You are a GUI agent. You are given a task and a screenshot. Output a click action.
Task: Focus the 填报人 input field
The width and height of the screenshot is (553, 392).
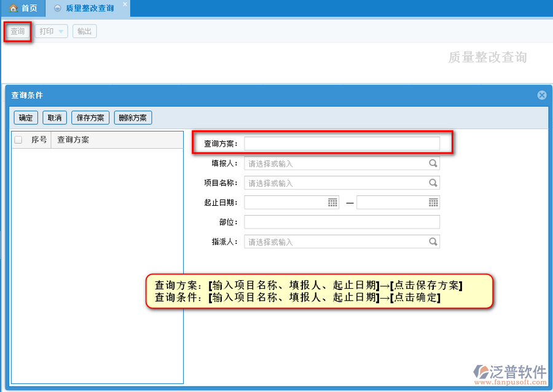click(x=342, y=163)
